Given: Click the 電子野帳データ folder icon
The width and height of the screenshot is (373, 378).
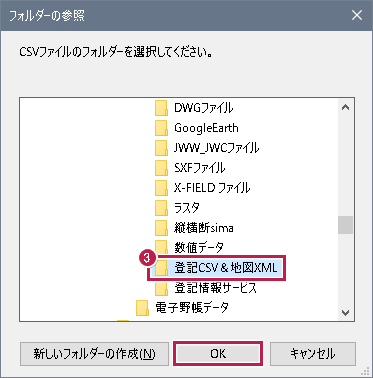Looking at the screenshot, I should pyautogui.click(x=142, y=308).
